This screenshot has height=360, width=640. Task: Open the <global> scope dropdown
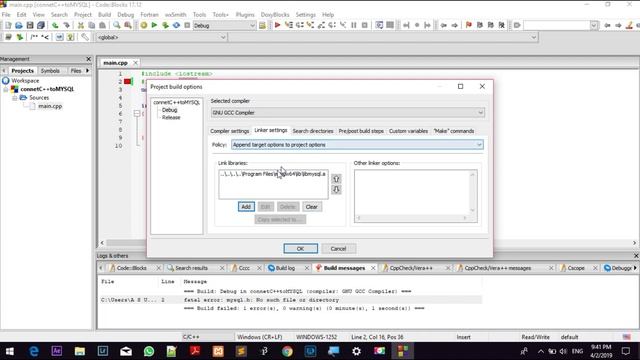coord(223,37)
